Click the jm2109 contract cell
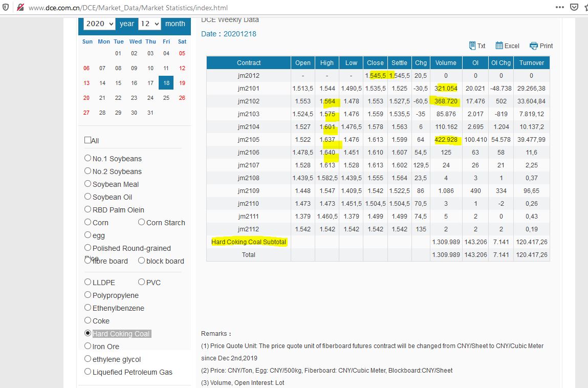Image resolution: width=588 pixels, height=388 pixels. coord(249,190)
